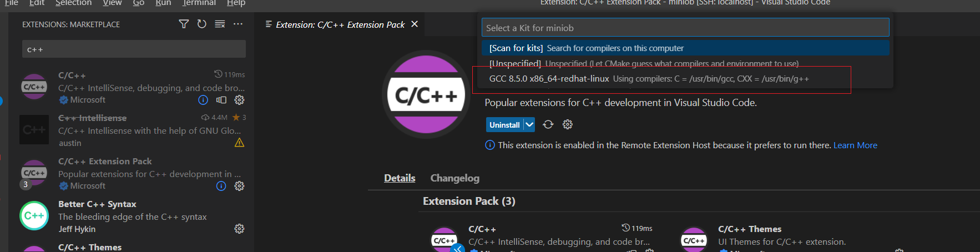The height and width of the screenshot is (252, 980).
Task: Expand the Uninstall dropdown arrow
Action: tap(529, 124)
